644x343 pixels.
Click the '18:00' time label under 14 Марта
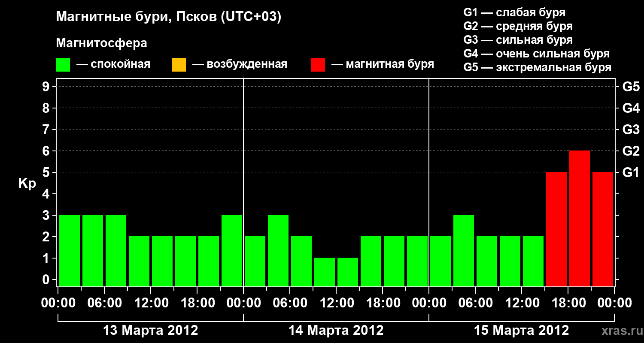383,303
